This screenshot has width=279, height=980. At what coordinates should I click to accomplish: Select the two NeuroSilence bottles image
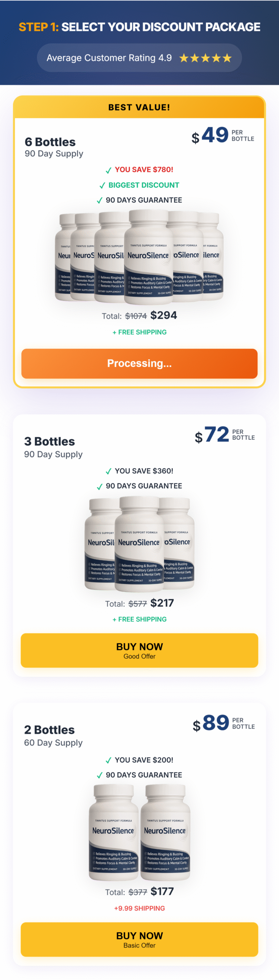click(139, 832)
